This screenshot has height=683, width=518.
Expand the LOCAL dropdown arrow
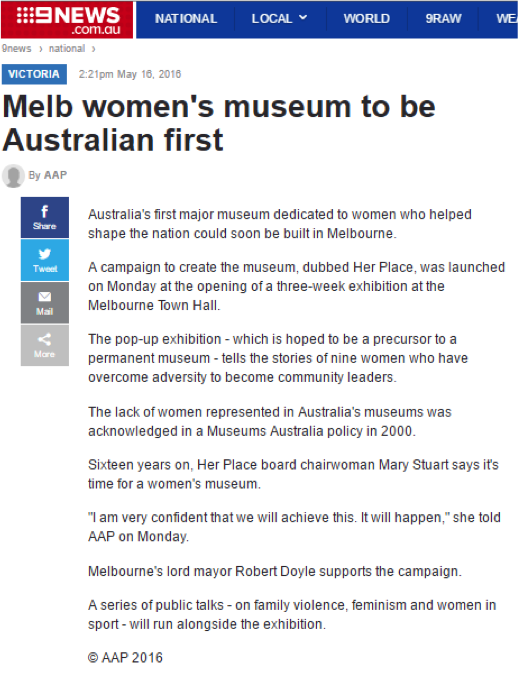303,18
